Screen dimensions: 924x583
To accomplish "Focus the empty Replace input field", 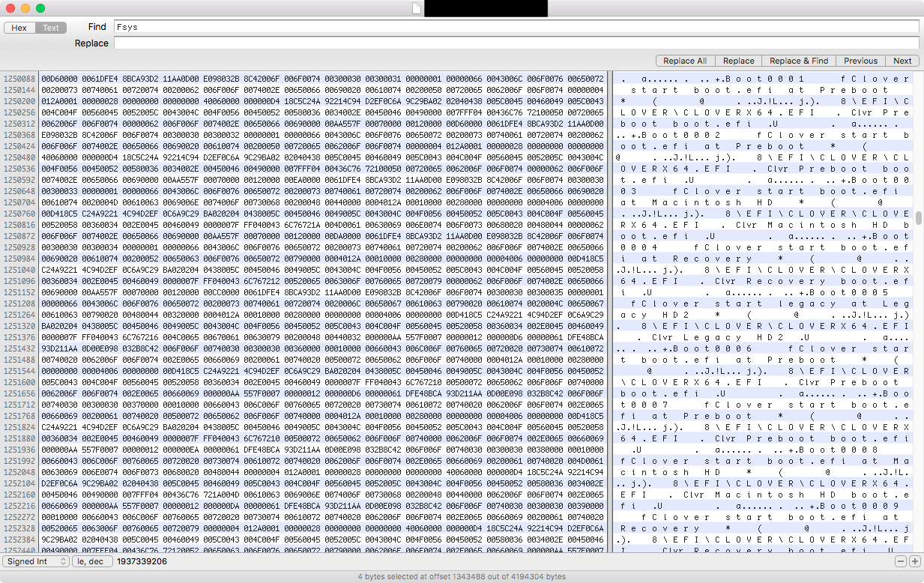I will [516, 43].
